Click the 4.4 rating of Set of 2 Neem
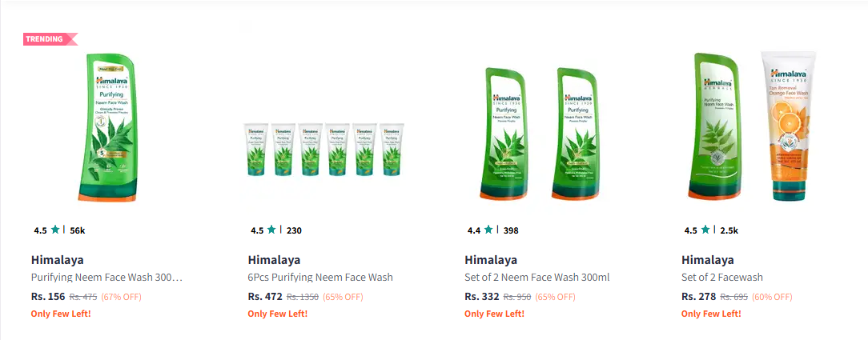 pyautogui.click(x=474, y=230)
